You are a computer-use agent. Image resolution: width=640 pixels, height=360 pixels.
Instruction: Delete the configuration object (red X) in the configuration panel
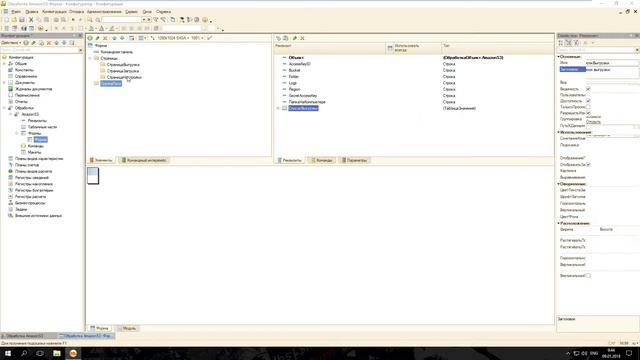tap(49, 42)
